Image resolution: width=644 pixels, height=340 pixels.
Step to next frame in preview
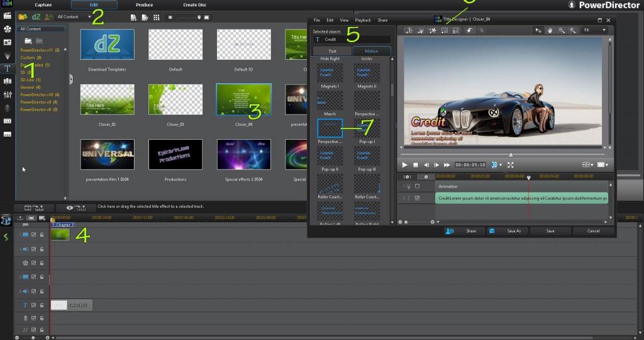tap(436, 165)
